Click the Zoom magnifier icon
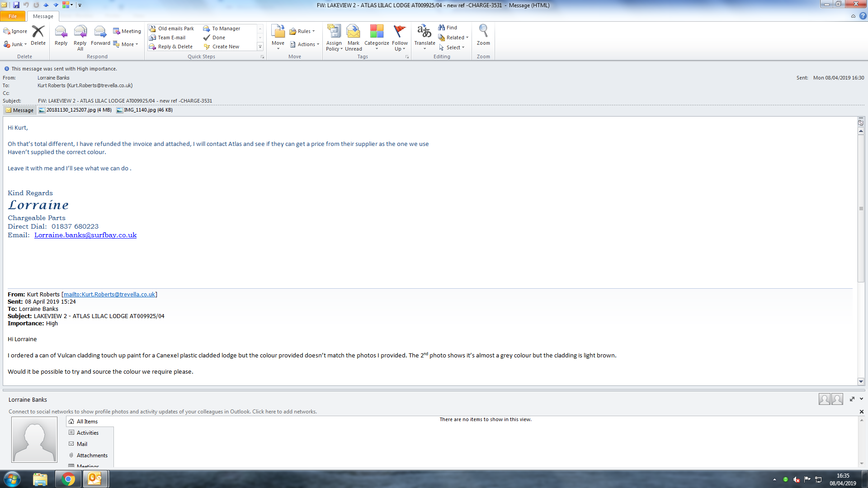Image resolution: width=868 pixels, height=488 pixels. [483, 32]
